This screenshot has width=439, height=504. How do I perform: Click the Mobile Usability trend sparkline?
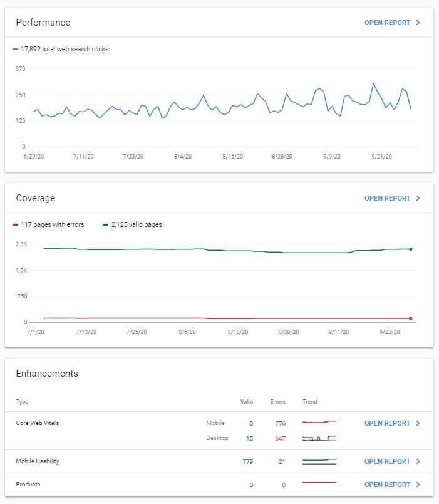click(319, 461)
